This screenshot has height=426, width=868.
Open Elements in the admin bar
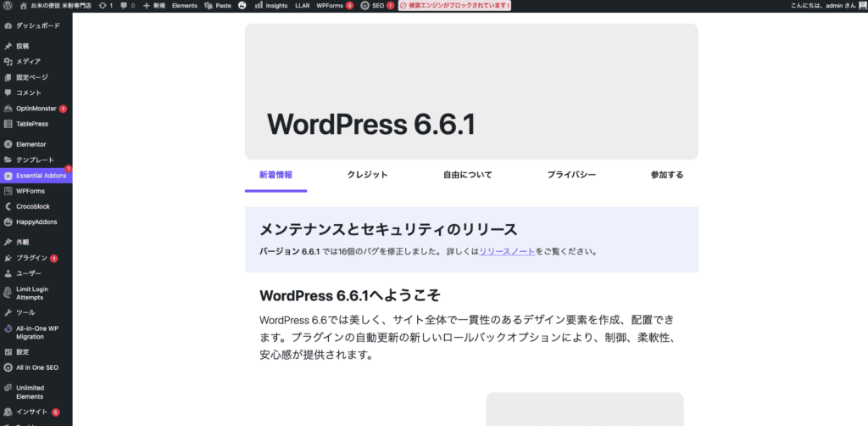pos(184,6)
